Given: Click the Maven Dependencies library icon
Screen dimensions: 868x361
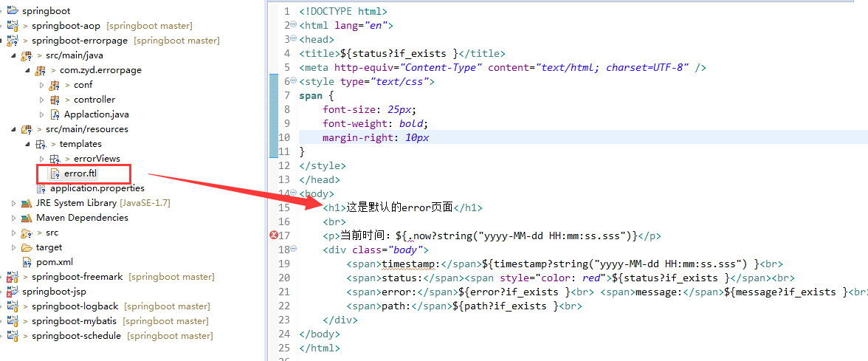Looking at the screenshot, I should [26, 218].
